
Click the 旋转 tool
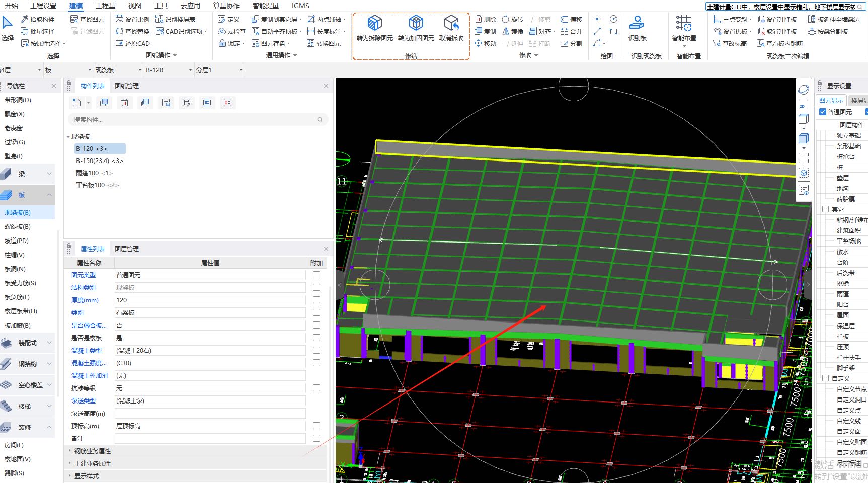click(x=512, y=19)
